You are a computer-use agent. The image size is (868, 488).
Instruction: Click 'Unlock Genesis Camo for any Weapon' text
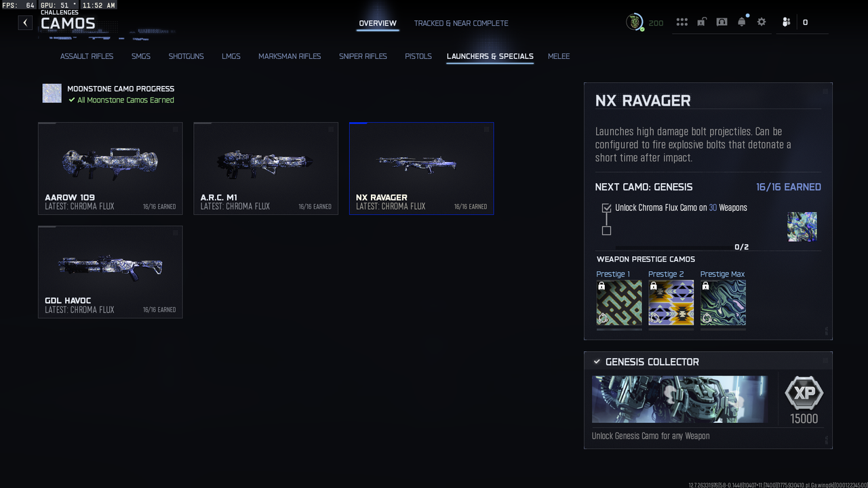(651, 436)
